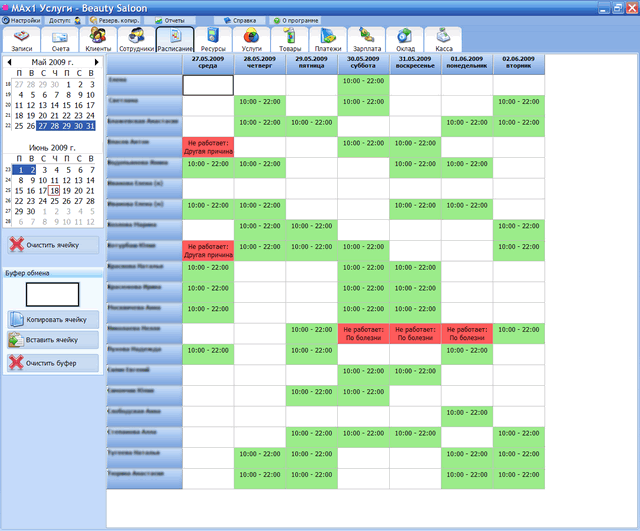Screen dimensions: 640x531
Task: Select June 1 in the calendar
Action: pyautogui.click(x=21, y=170)
